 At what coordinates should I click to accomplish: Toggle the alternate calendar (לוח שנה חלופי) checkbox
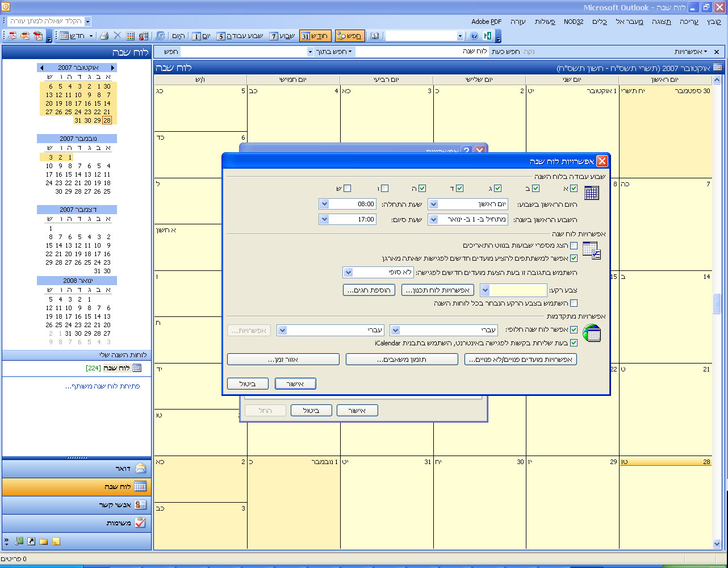574,330
